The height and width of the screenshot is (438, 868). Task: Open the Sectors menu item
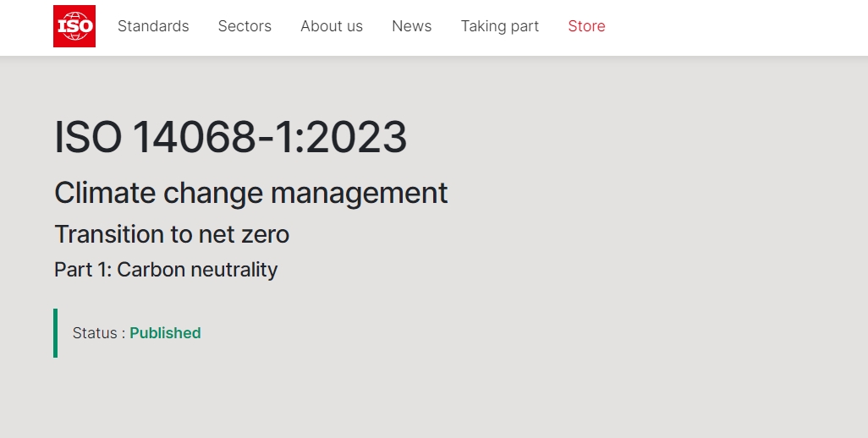[x=244, y=26]
